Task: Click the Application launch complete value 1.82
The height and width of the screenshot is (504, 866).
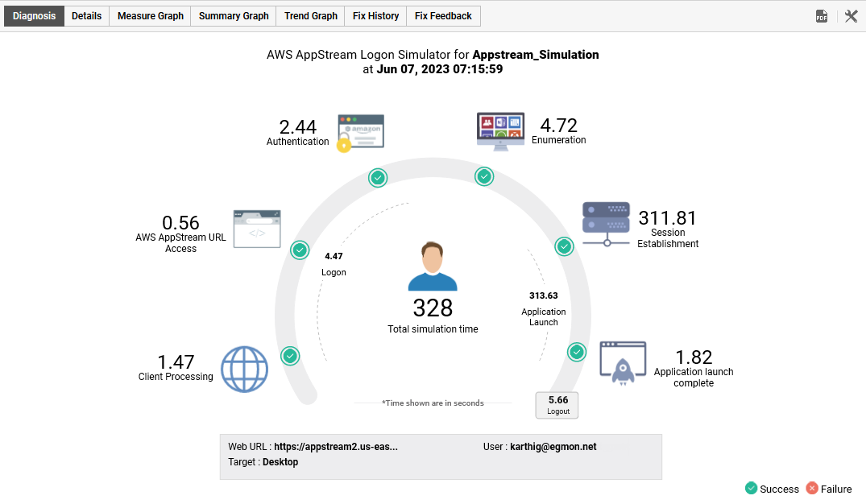Action: click(694, 357)
